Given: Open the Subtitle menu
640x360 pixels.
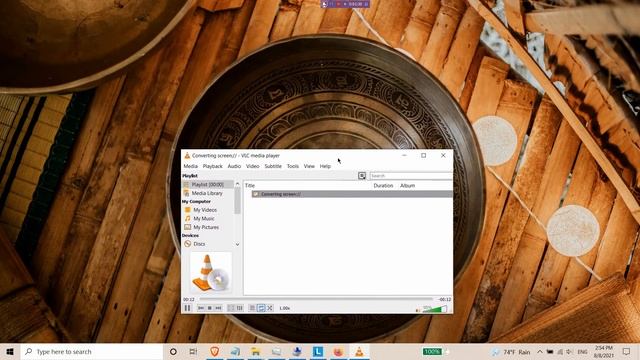Looking at the screenshot, I should coord(273,166).
